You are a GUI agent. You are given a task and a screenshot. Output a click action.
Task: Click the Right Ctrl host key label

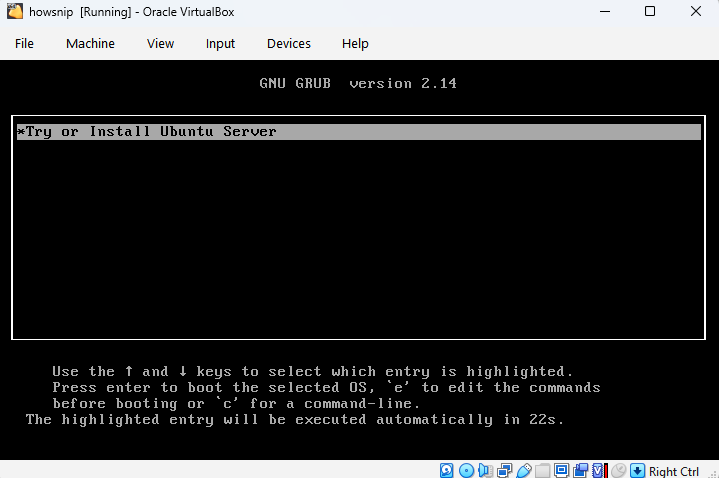(x=674, y=472)
